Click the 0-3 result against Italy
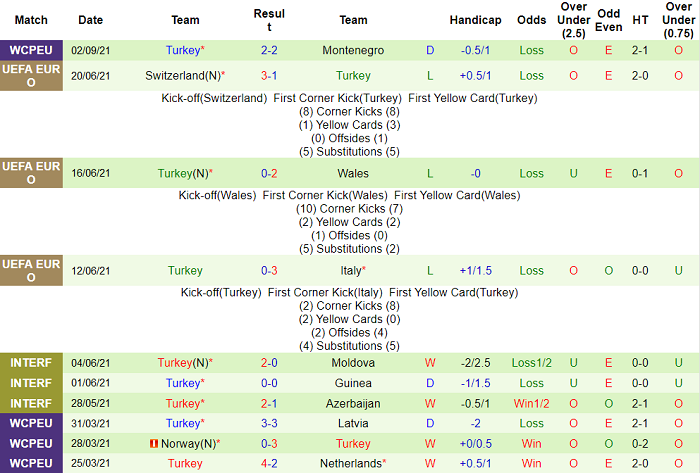Screen dimensions: 700x473 (269, 270)
